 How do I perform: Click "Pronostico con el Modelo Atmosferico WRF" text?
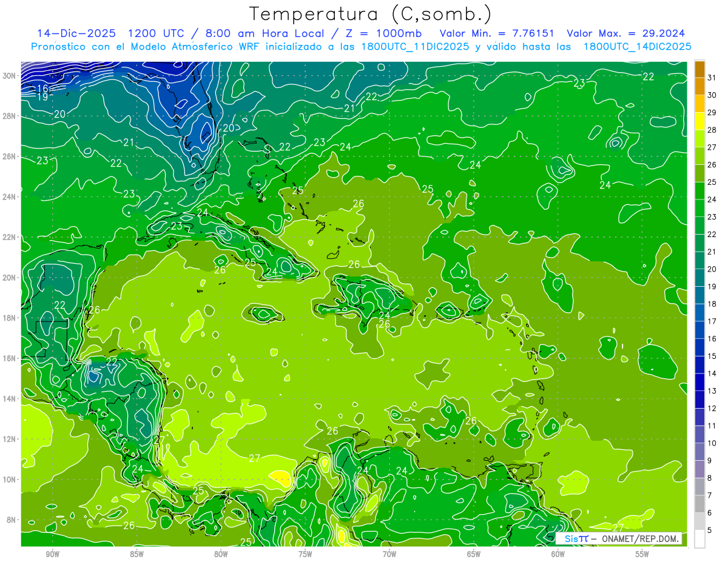click(x=146, y=47)
